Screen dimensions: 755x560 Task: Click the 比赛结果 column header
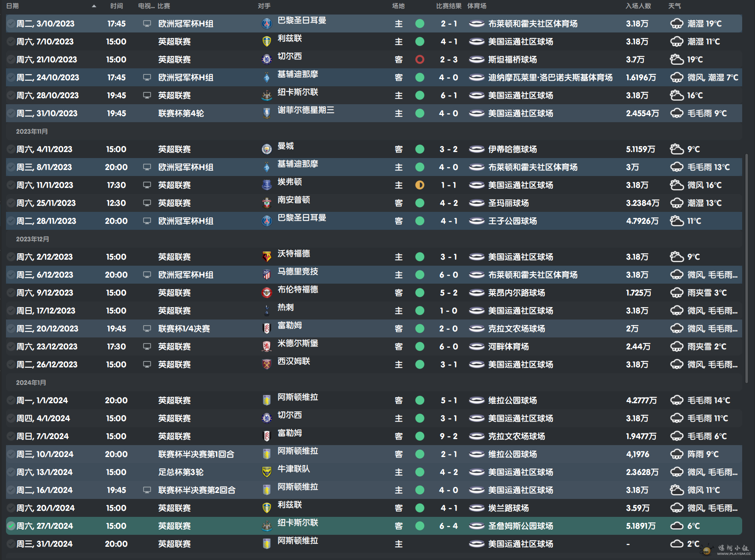pos(448,6)
